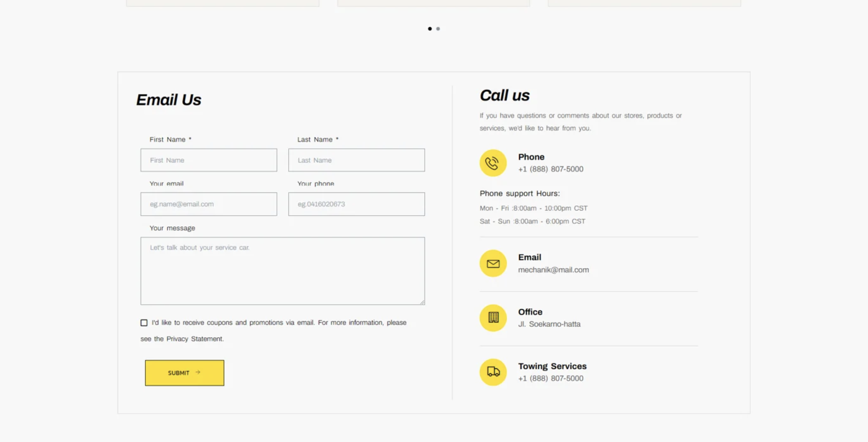Focus the Last Name field
The height and width of the screenshot is (442, 868).
[356, 160]
